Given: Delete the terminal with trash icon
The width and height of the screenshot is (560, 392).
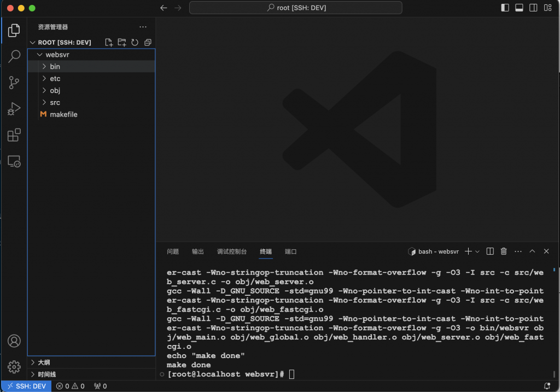Looking at the screenshot, I should (504, 251).
